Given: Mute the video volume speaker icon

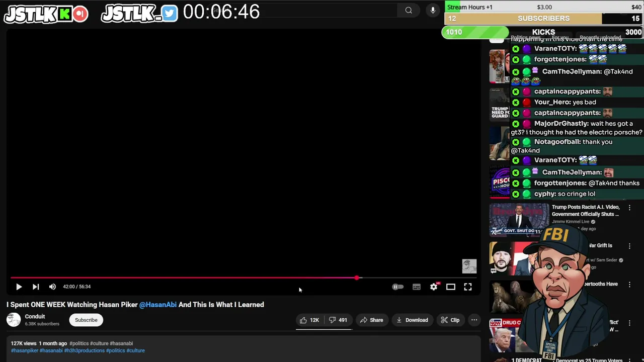Looking at the screenshot, I should tap(52, 287).
